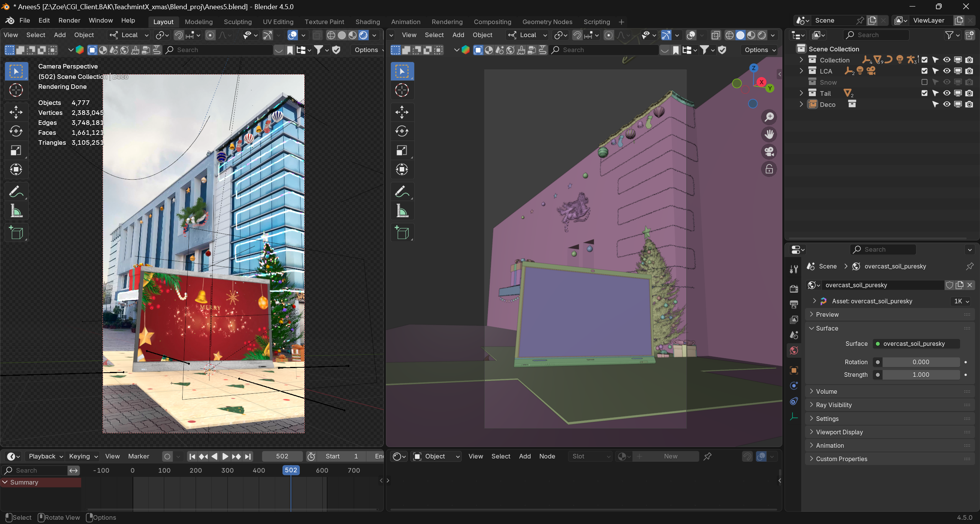
Task: Select the Rotate tool in right viewport
Action: pyautogui.click(x=402, y=131)
